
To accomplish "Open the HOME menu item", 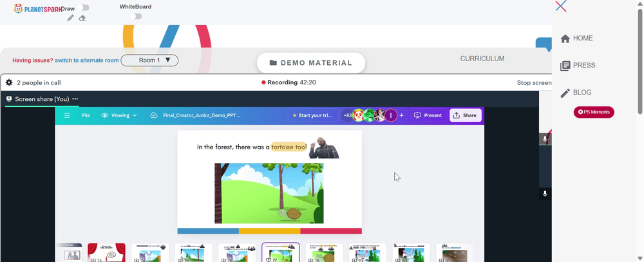I will click(583, 38).
